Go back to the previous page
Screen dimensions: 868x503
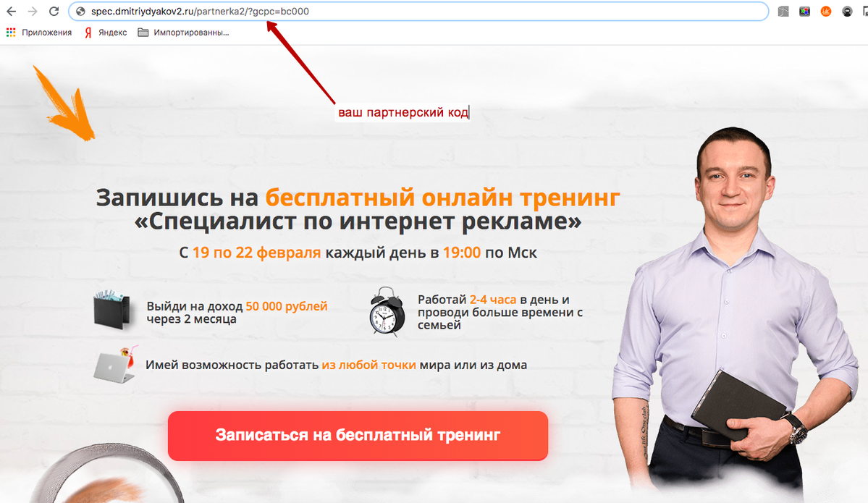[x=11, y=11]
